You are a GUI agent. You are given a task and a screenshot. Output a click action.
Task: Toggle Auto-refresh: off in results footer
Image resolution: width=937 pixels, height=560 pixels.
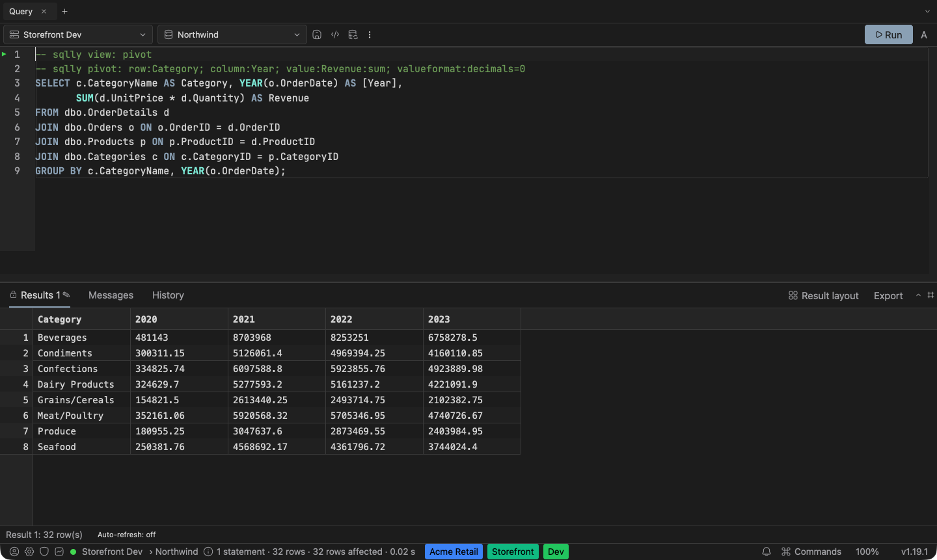tap(126, 535)
